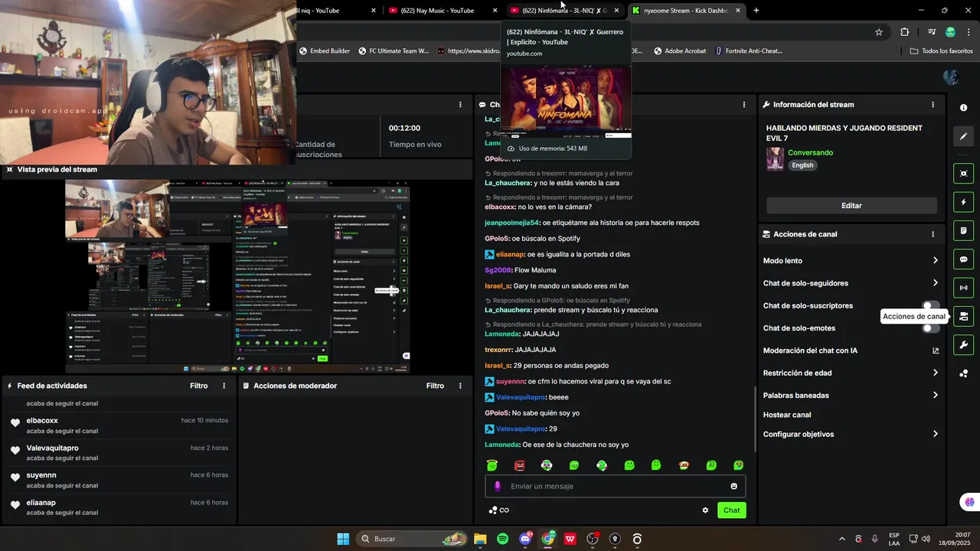Click the Editar stream info button
The image size is (980, 551).
pyautogui.click(x=851, y=206)
